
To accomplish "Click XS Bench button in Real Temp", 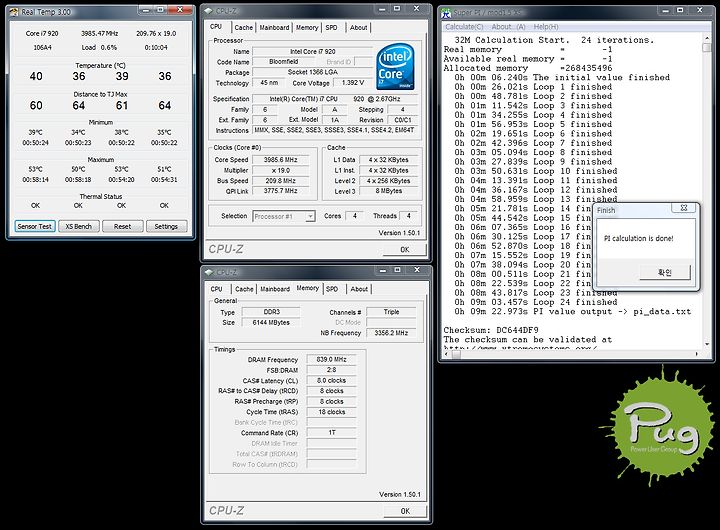I will click(x=79, y=226).
